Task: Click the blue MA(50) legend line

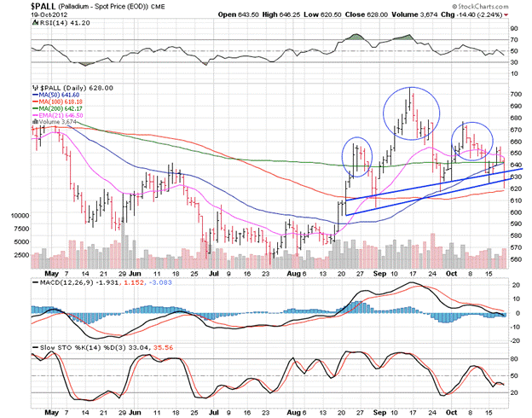Action: pos(37,96)
